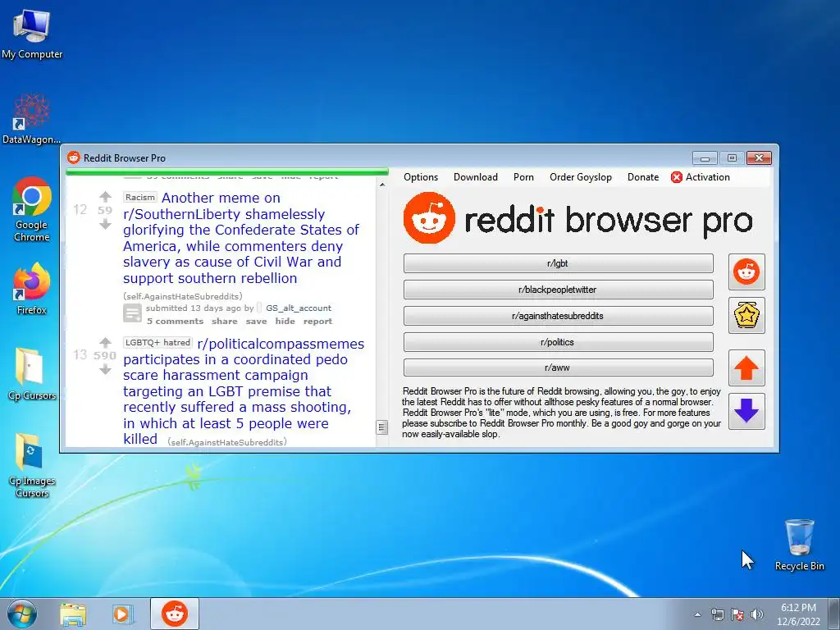Click the r/lgbt button

558,263
